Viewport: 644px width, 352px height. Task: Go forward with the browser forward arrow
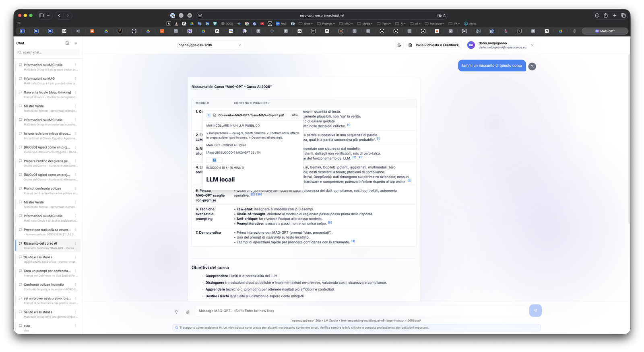68,15
